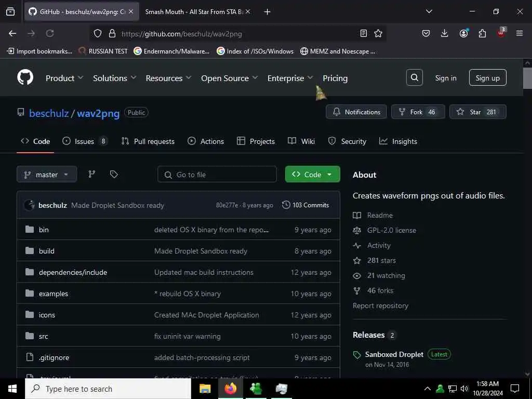Screen dimensions: 532x399
Task: Open the Readme link in About
Action: [x=380, y=215]
